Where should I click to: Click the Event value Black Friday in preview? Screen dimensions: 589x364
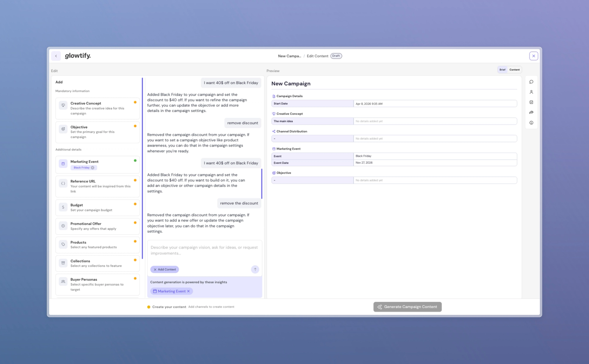click(x=435, y=156)
